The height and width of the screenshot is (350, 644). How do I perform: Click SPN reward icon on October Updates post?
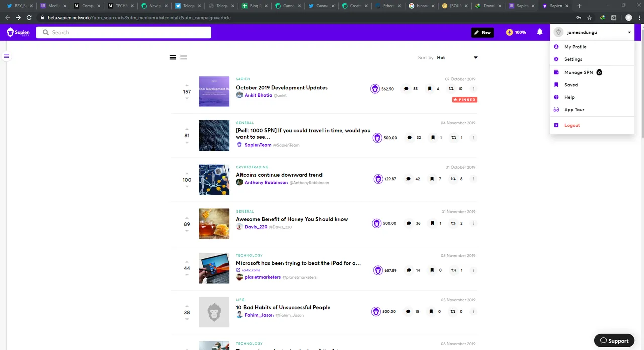click(x=375, y=89)
